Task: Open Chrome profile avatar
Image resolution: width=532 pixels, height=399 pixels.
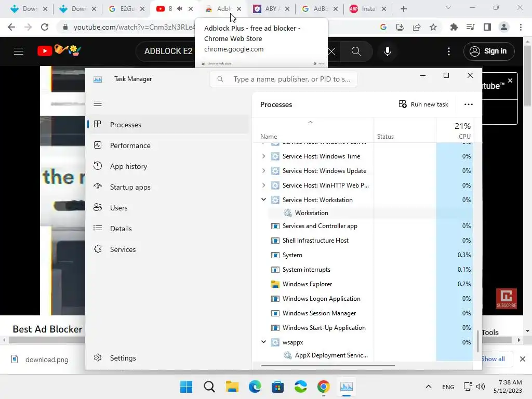Action: pos(504,27)
